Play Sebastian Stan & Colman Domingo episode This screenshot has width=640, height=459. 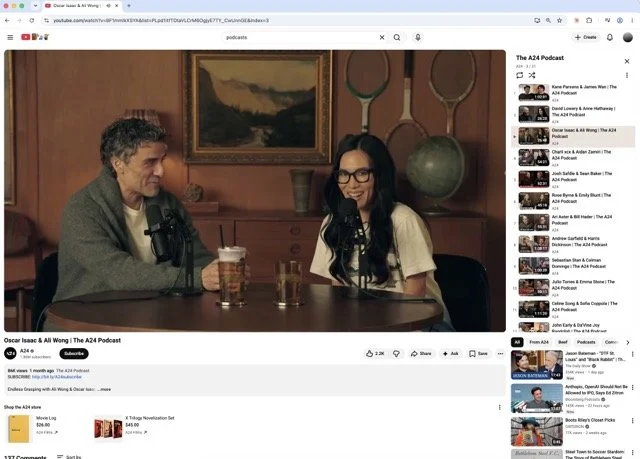(574, 266)
